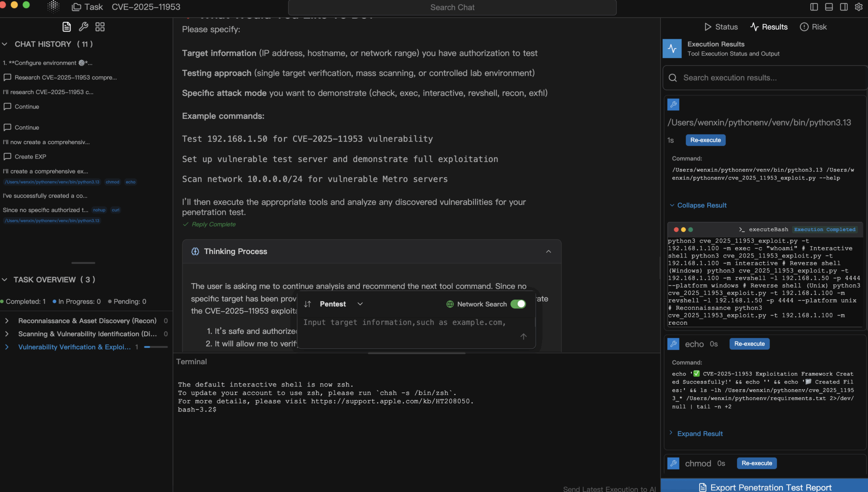Click the grid layout icon in left sidebar
The height and width of the screenshot is (492, 868).
(100, 26)
